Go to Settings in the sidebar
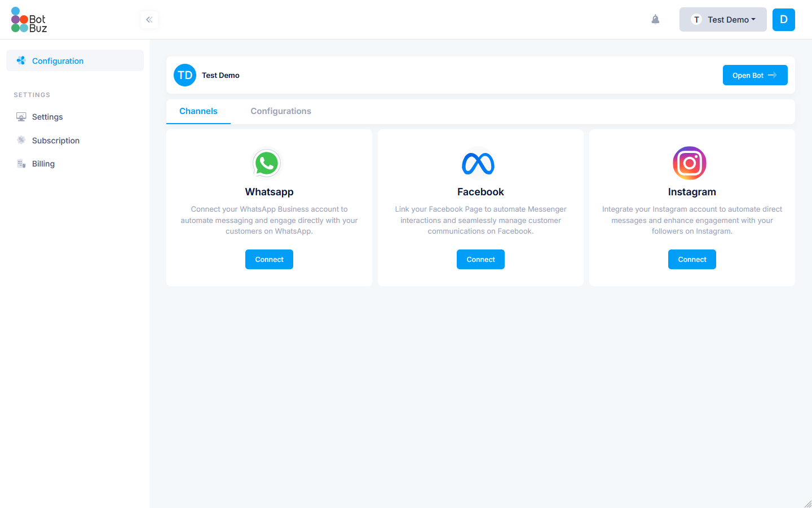Screen dimensions: 812x508 point(75,117)
